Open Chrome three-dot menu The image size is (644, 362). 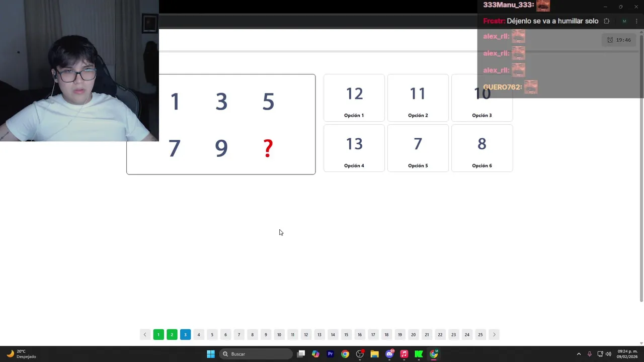(636, 21)
